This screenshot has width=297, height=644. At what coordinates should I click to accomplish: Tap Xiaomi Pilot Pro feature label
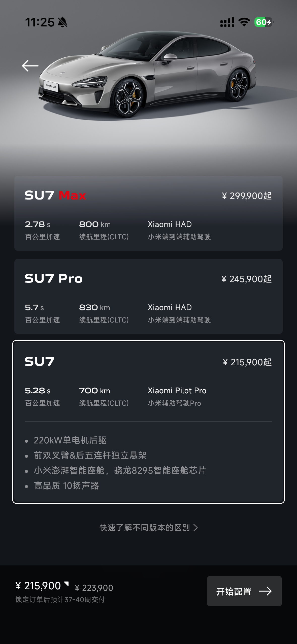pyautogui.click(x=177, y=391)
